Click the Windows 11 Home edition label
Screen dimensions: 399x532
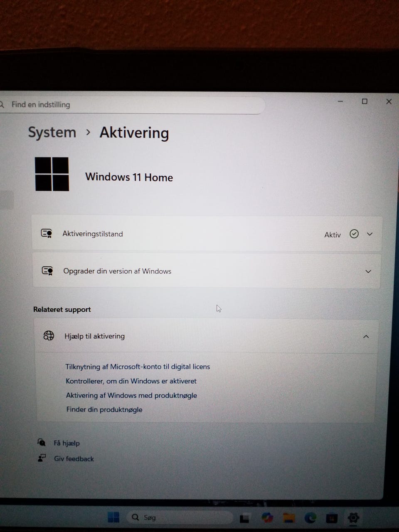click(x=129, y=177)
